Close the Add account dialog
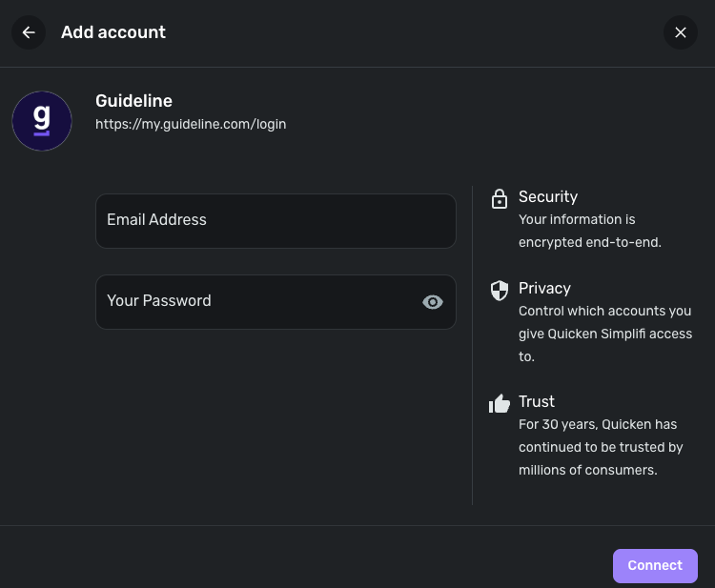This screenshot has height=588, width=715. coord(680,32)
